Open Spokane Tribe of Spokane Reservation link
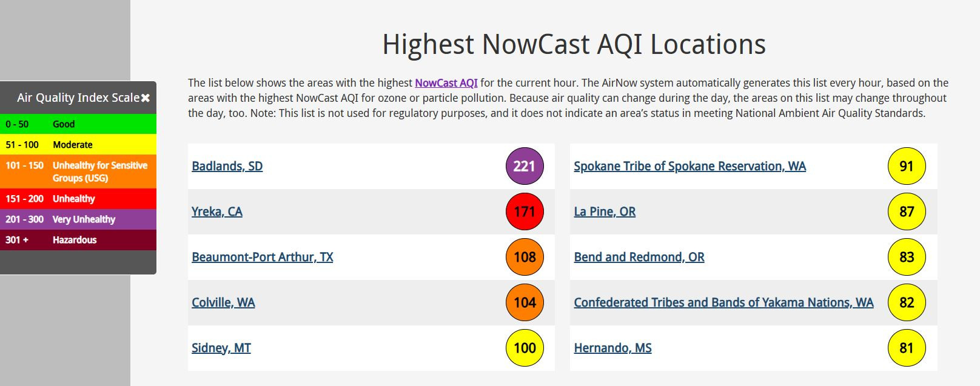Viewport: 980px width, 386px height. pos(690,166)
